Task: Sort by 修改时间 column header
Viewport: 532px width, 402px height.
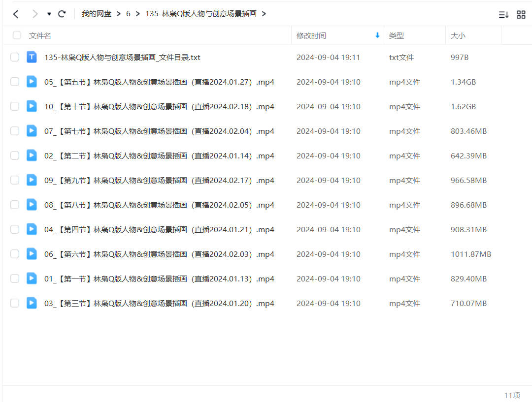Action: coord(311,35)
